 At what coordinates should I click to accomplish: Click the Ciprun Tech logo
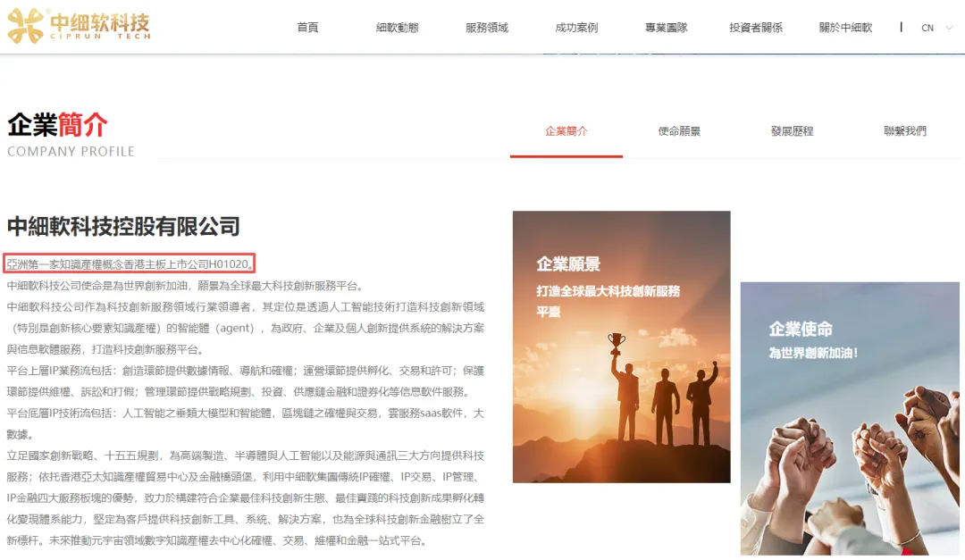click(79, 26)
